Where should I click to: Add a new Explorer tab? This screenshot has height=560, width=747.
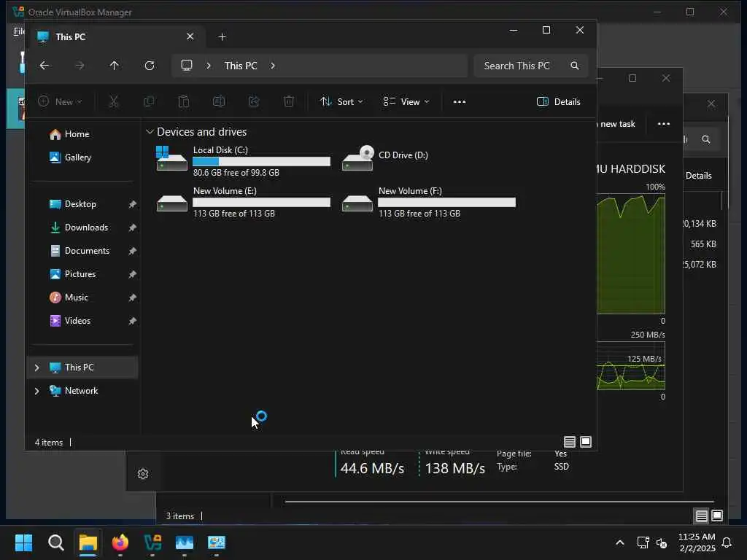pos(222,36)
